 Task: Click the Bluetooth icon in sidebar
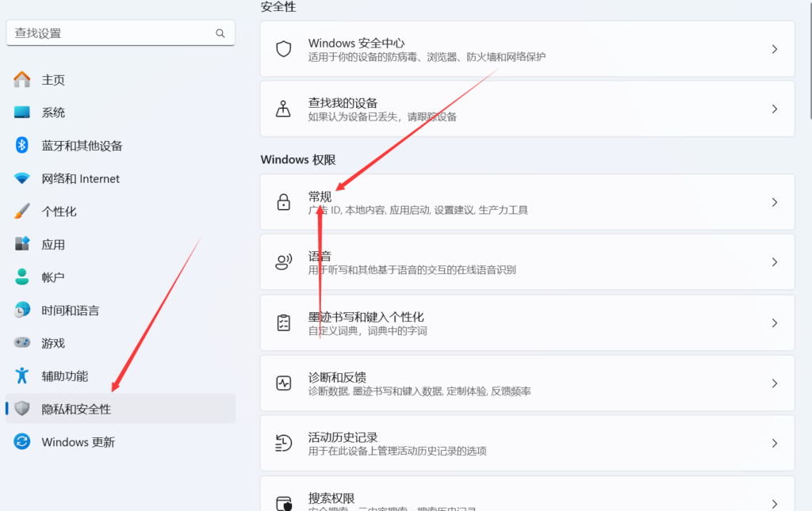click(x=21, y=145)
